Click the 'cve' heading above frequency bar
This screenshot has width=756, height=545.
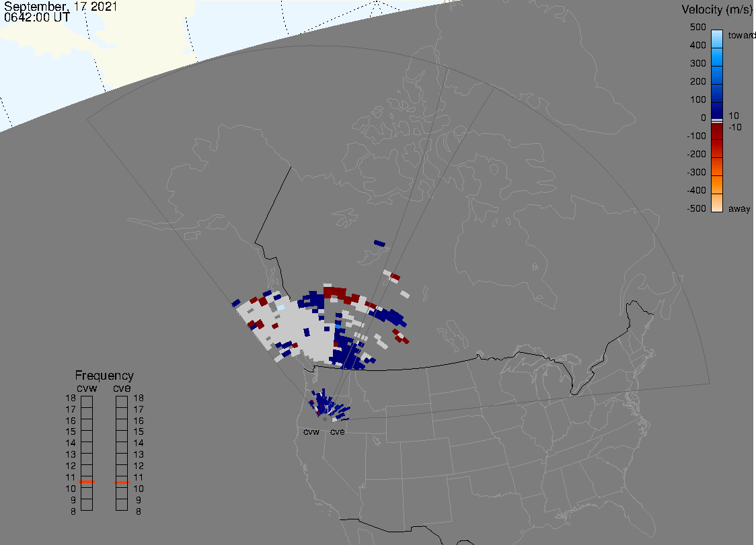[x=122, y=388]
